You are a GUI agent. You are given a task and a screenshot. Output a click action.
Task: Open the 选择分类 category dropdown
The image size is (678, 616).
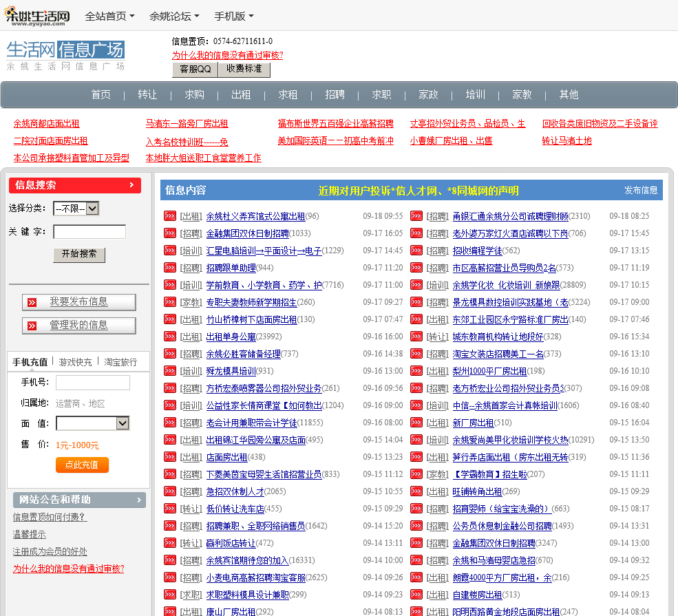click(x=76, y=209)
